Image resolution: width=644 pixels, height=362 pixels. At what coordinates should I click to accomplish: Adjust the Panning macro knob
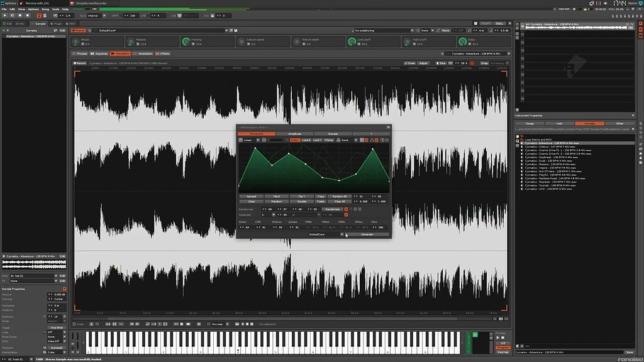(x=186, y=41)
